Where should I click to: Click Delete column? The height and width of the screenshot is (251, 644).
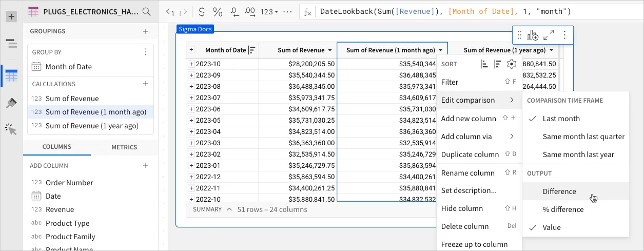[479, 226]
